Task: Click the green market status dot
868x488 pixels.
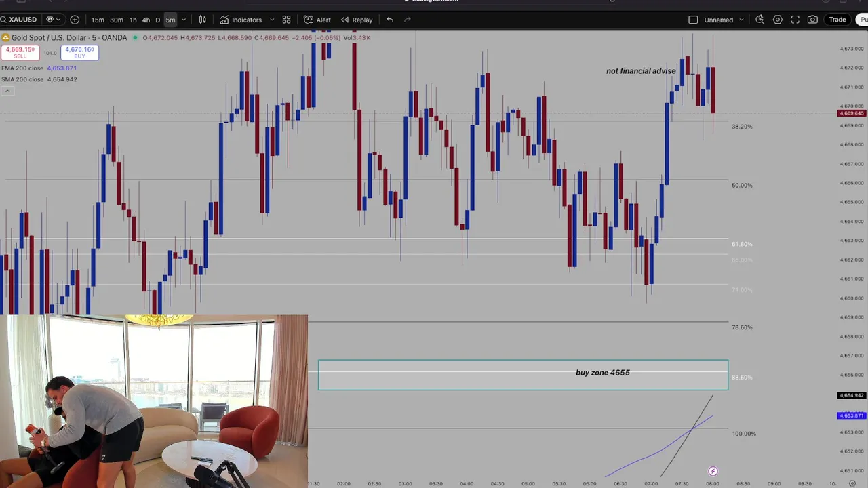Action: coord(136,37)
